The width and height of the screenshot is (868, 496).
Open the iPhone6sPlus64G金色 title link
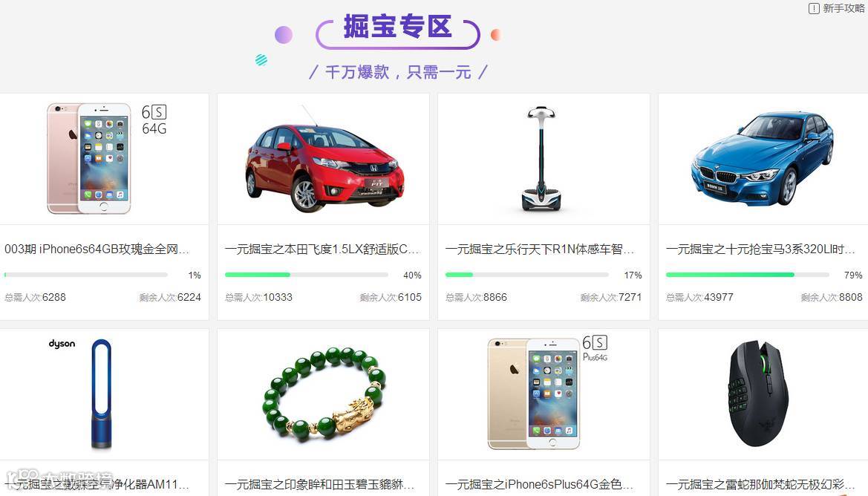click(540, 484)
